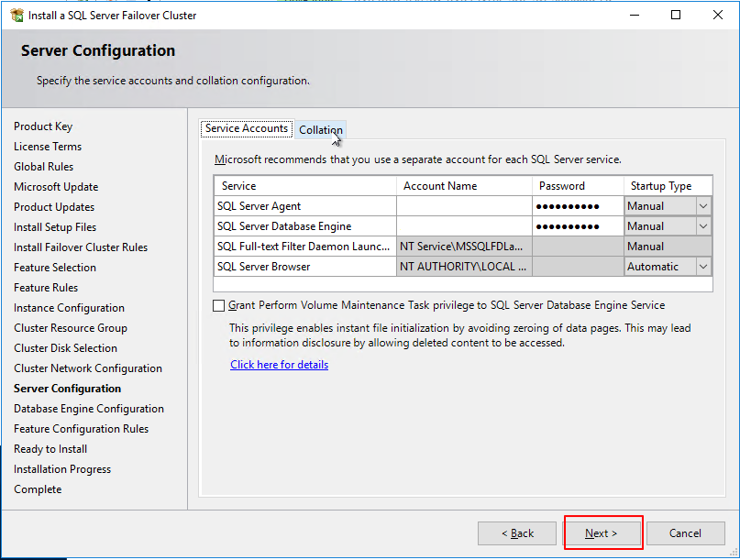Click the SQL Server setup title bar icon
The width and height of the screenshot is (740, 560).
coord(17,15)
